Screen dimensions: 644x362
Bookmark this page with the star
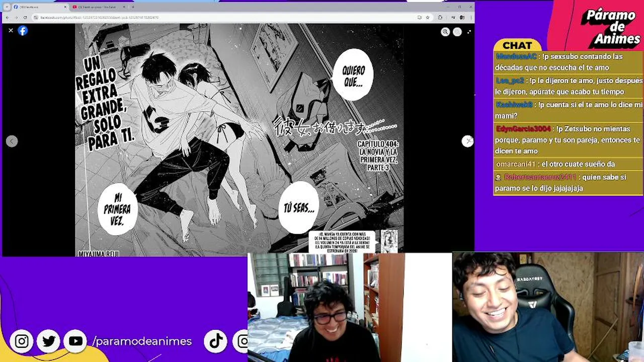click(x=428, y=17)
